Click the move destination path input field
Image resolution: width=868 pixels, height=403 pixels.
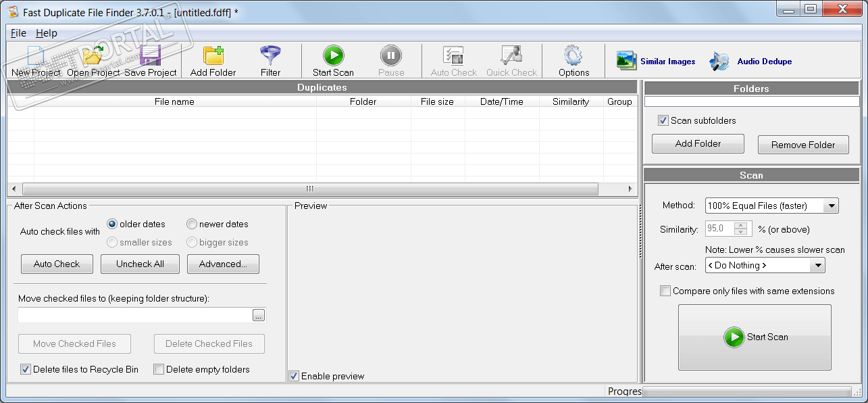[x=135, y=315]
